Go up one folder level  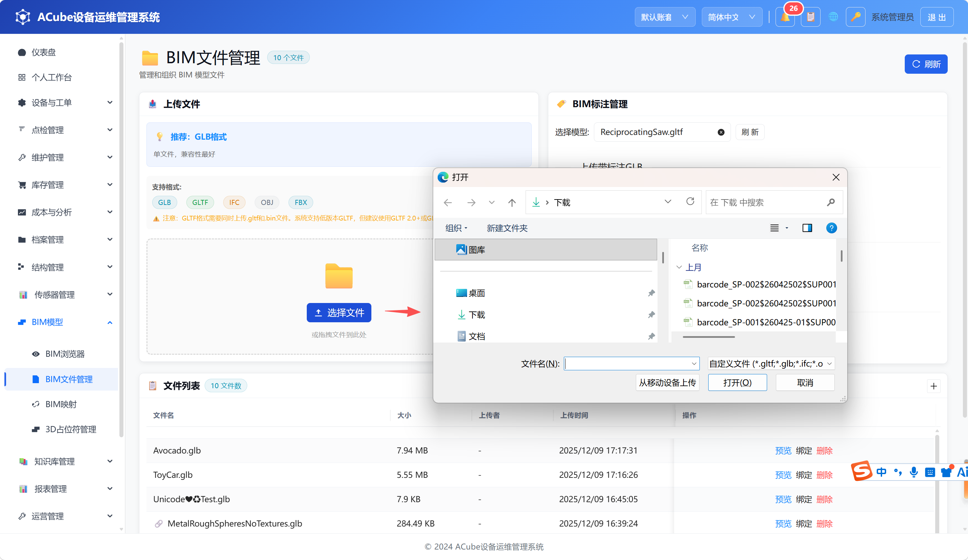point(512,203)
